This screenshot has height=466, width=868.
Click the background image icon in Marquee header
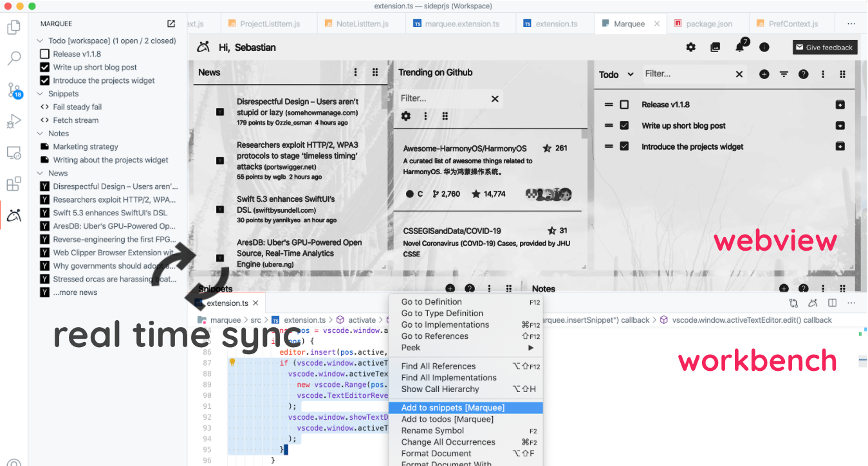click(715, 46)
